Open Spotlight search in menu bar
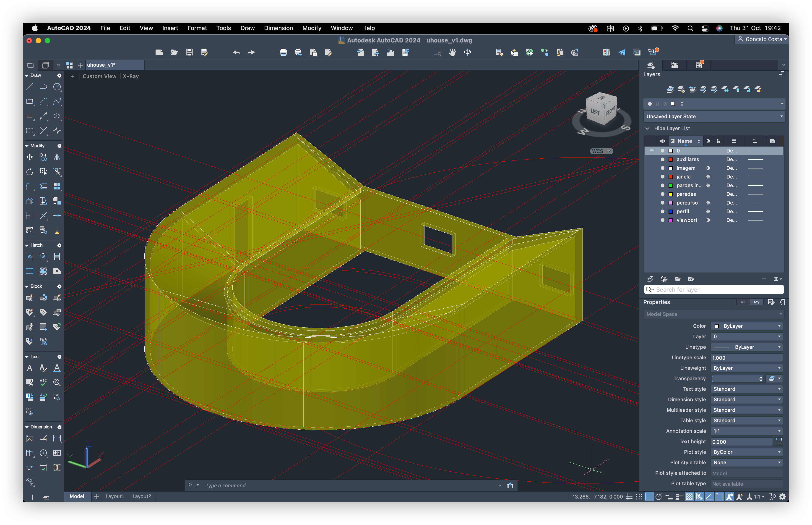 click(690, 28)
